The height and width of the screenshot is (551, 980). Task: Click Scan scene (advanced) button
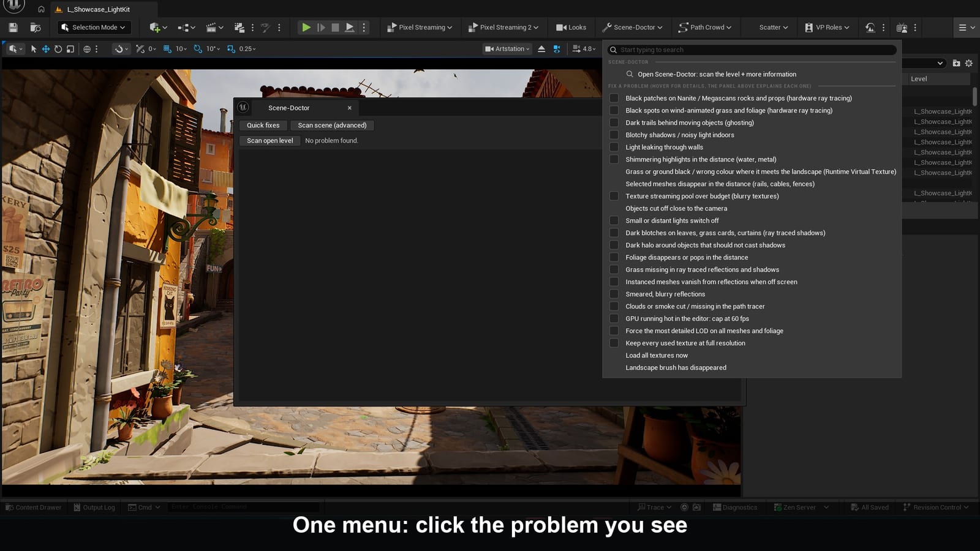pyautogui.click(x=332, y=125)
